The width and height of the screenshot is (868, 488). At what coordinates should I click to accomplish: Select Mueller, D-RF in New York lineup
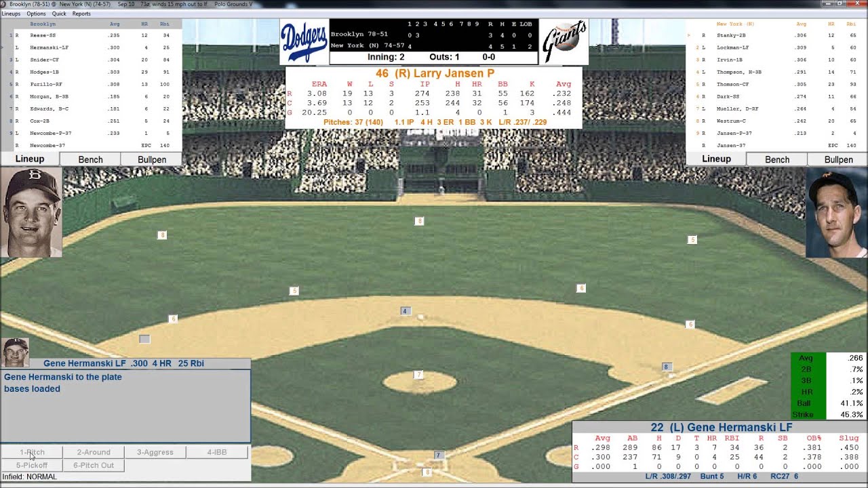click(x=777, y=108)
